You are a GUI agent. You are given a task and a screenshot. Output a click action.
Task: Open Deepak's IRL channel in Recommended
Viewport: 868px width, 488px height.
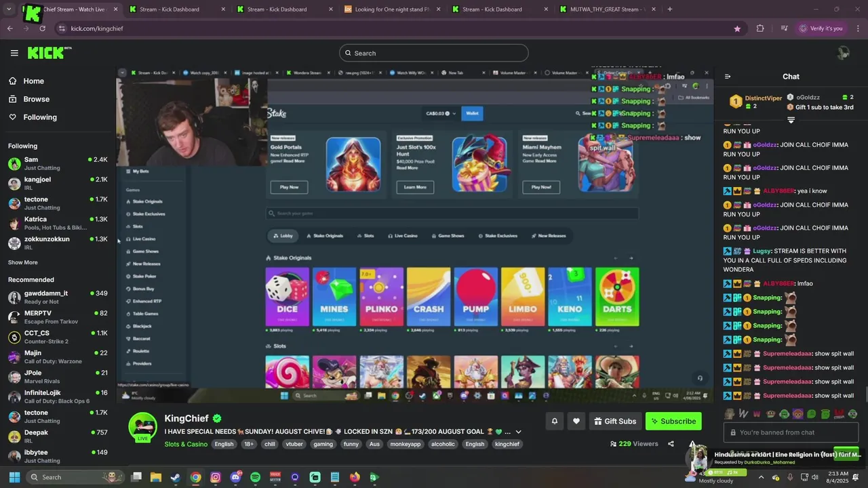(x=58, y=436)
